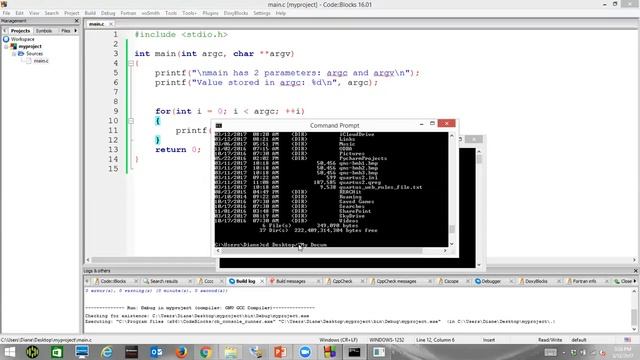Open Command Prompt from the taskbar
The width and height of the screenshot is (640, 360).
tap(354, 352)
